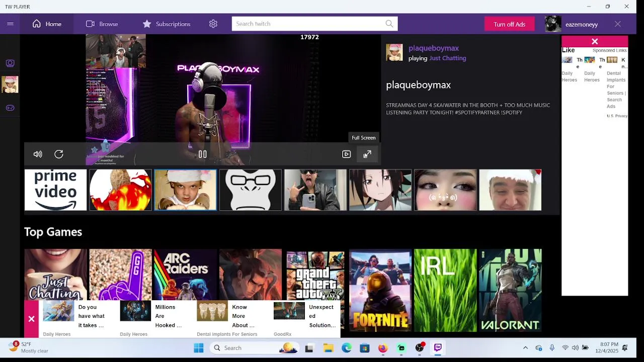
Task: Open the 'Unexpected Solution' GoodRx ad
Action: point(307,319)
